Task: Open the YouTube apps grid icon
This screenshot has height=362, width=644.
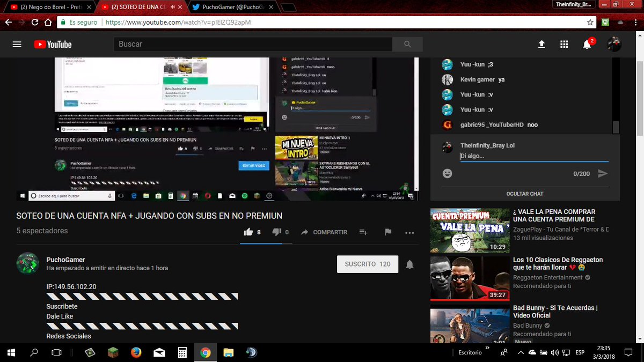Action: (564, 45)
